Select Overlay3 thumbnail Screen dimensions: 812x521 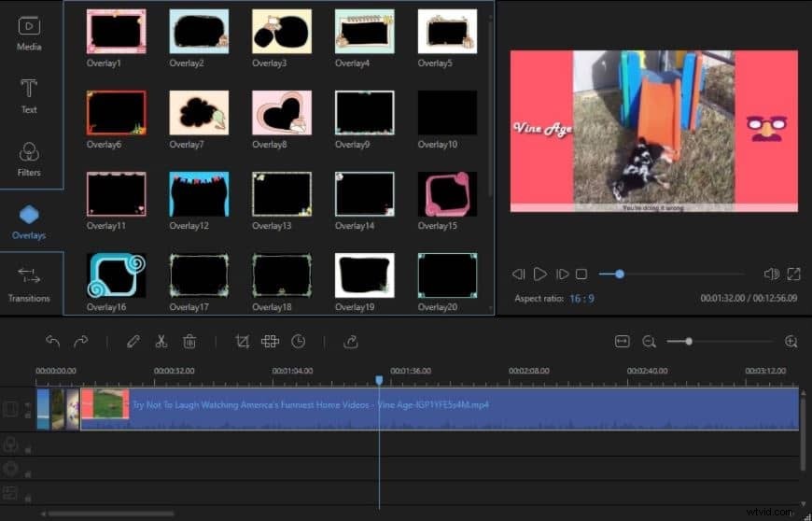pos(282,31)
